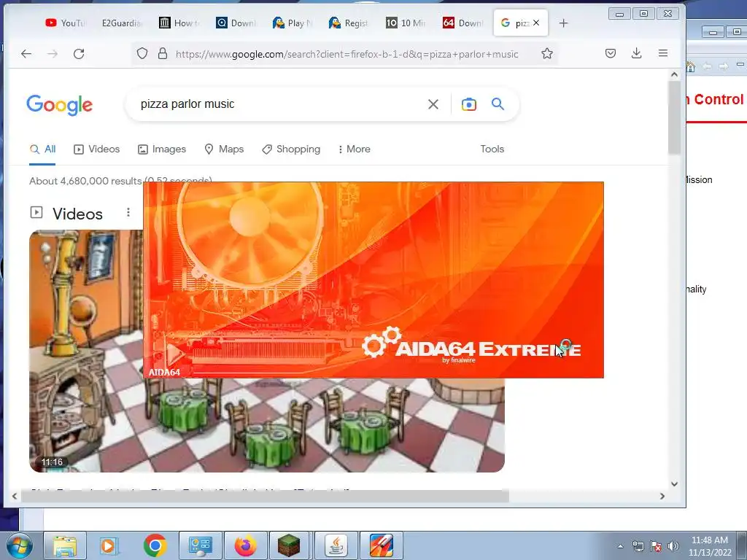Click the Firefox address bar URL
The height and width of the screenshot is (560, 747).
[x=347, y=54]
